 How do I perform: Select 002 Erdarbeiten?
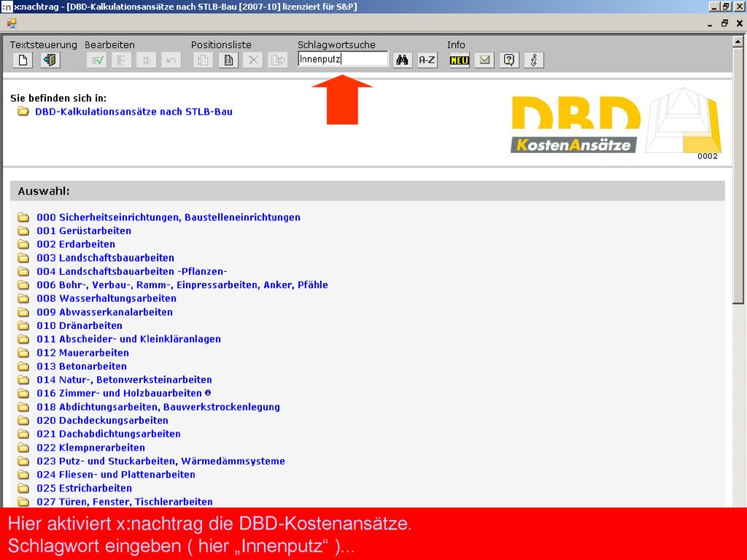(76, 244)
